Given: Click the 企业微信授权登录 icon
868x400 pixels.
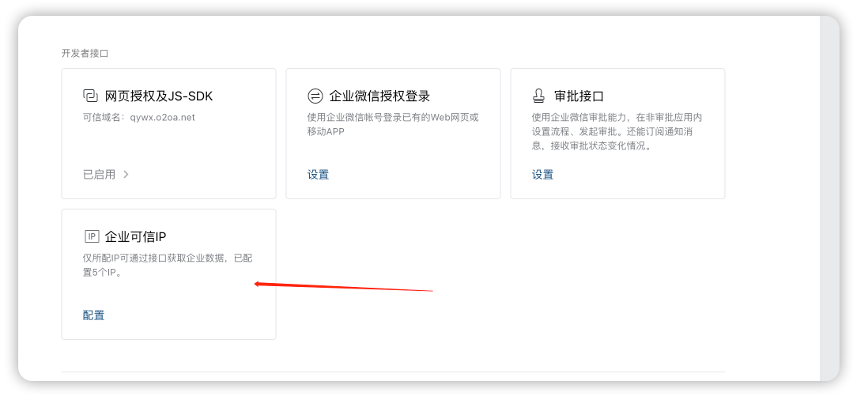Looking at the screenshot, I should point(315,96).
